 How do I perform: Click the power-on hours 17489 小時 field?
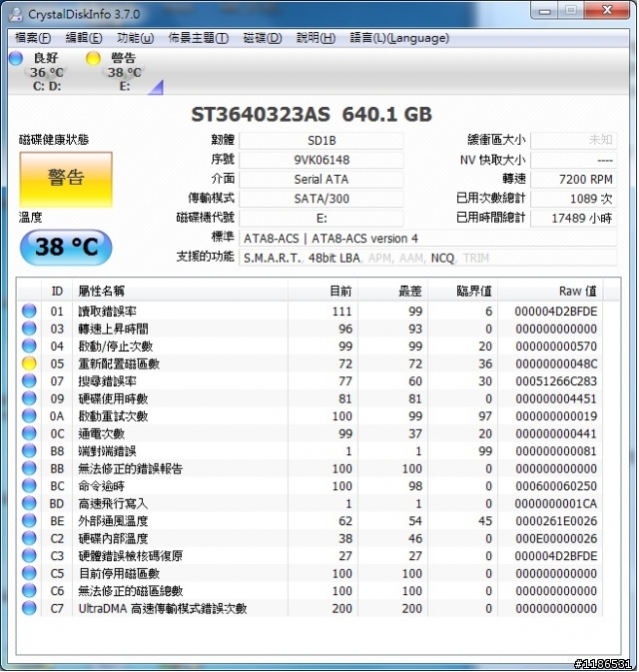coord(574,218)
